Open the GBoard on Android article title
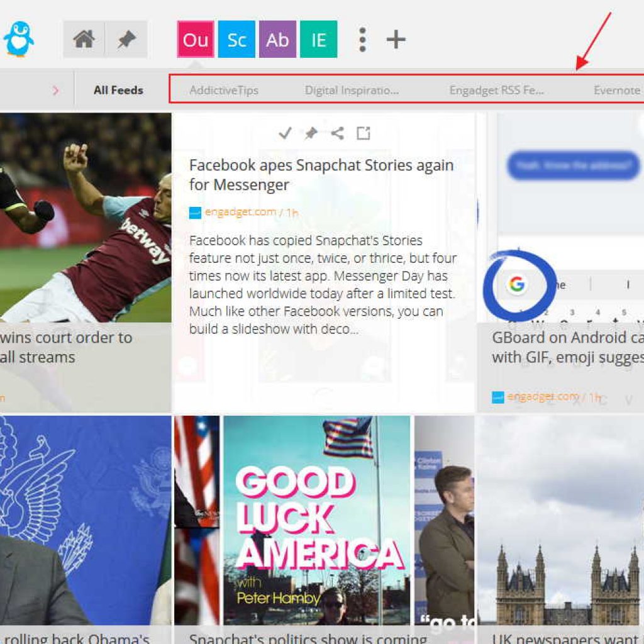The image size is (644, 644). pos(568,347)
